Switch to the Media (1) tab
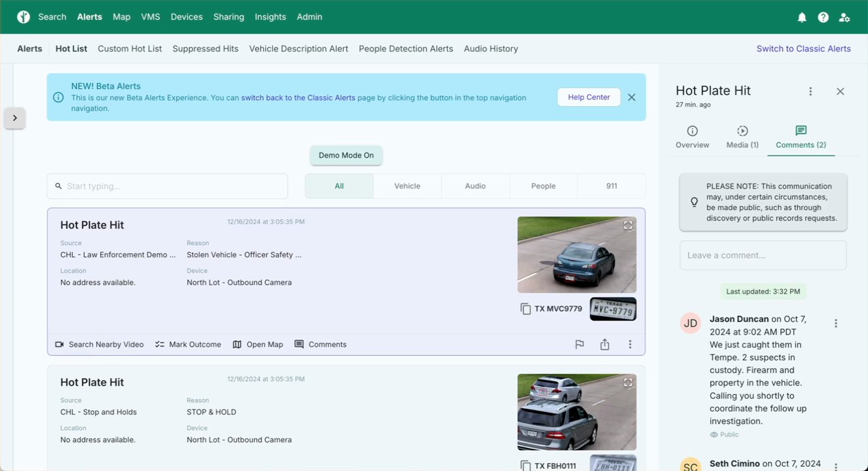Viewport: 868px width, 471px height. pos(742,137)
